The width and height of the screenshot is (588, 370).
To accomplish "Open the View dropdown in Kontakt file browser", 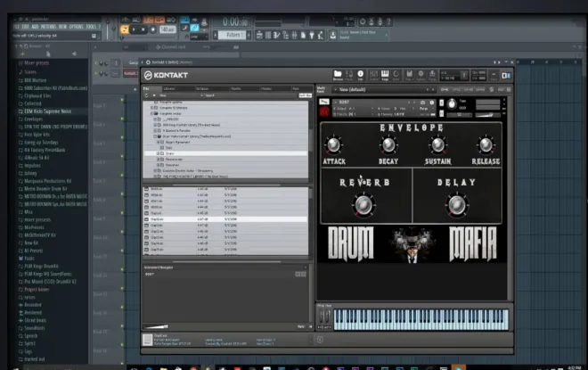I will [x=181, y=95].
